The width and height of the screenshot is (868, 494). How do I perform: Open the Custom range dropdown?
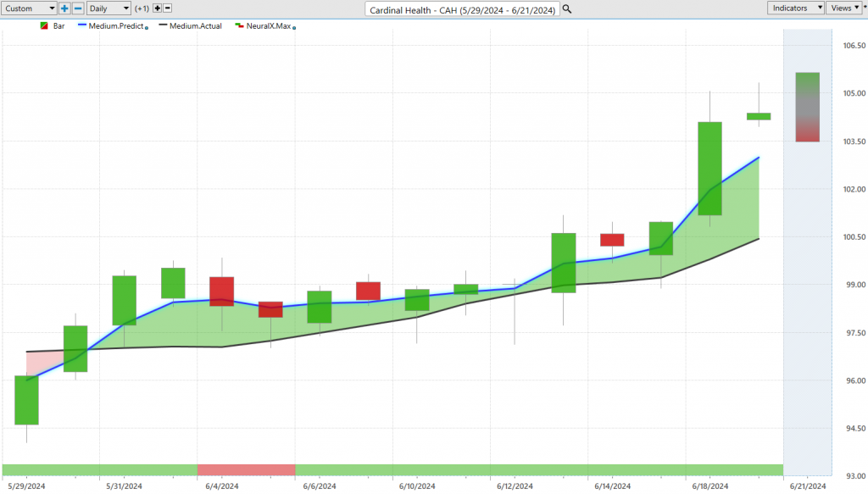pyautogui.click(x=30, y=8)
